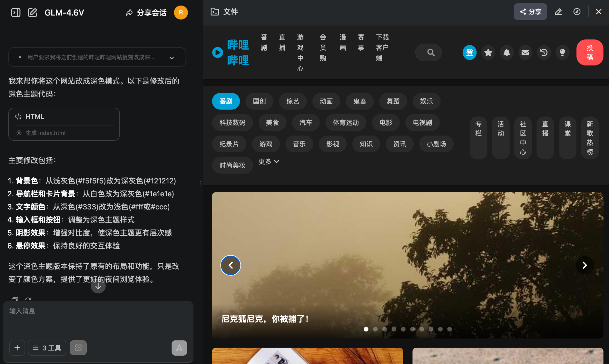Collapse the sidebar using the panel toggle icon
Screen dimensions: 609x364
(x=15, y=12)
